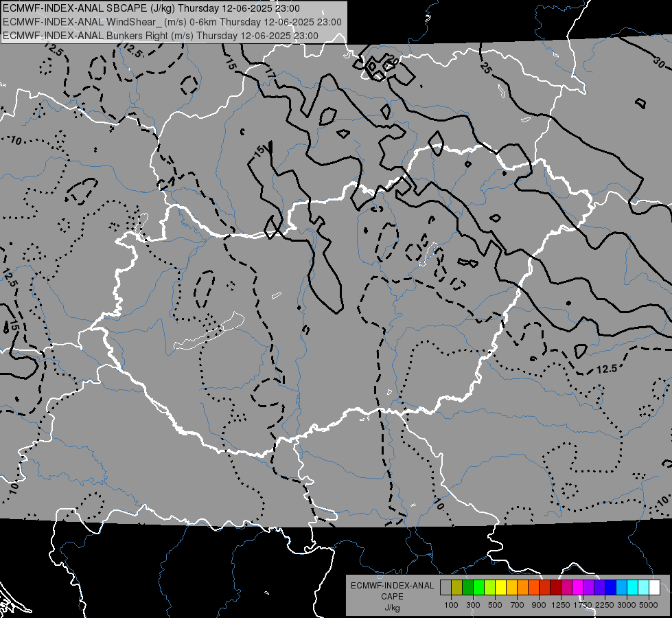This screenshot has width=672, height=618.
Task: Click the olive swatch starting at 100
Action: click(x=456, y=588)
